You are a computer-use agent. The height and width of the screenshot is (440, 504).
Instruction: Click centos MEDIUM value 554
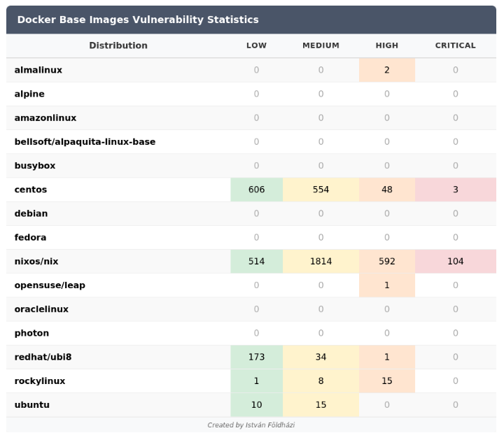[321, 190]
